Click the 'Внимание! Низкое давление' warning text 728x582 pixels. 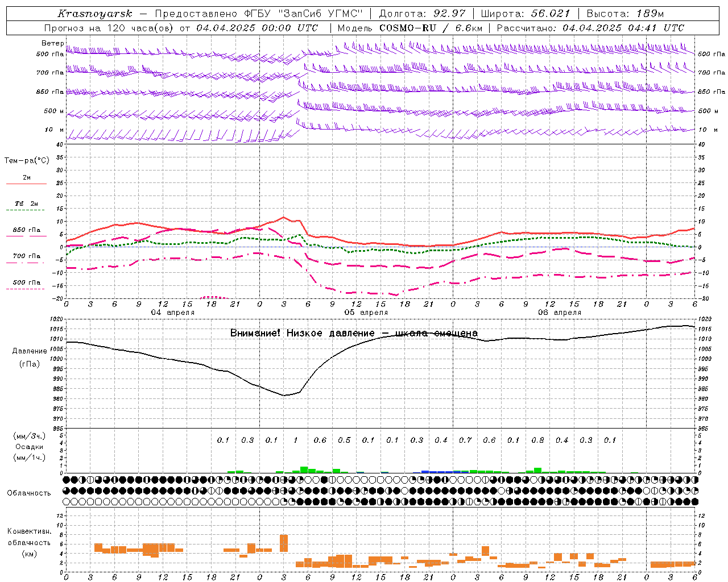[302, 333]
